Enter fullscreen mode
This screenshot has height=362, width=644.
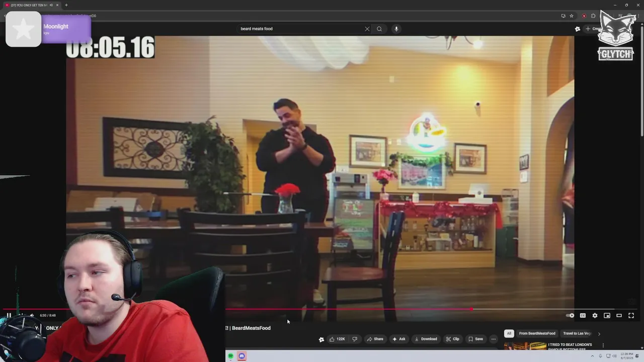click(x=631, y=316)
